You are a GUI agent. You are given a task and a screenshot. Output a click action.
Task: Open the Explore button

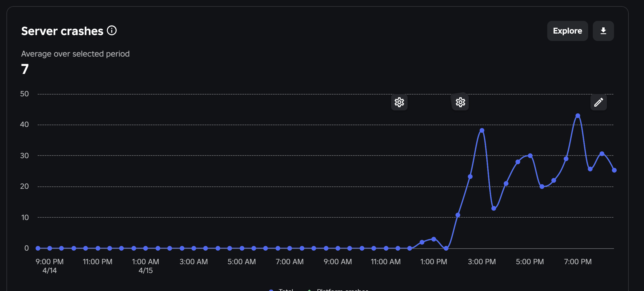[568, 31]
